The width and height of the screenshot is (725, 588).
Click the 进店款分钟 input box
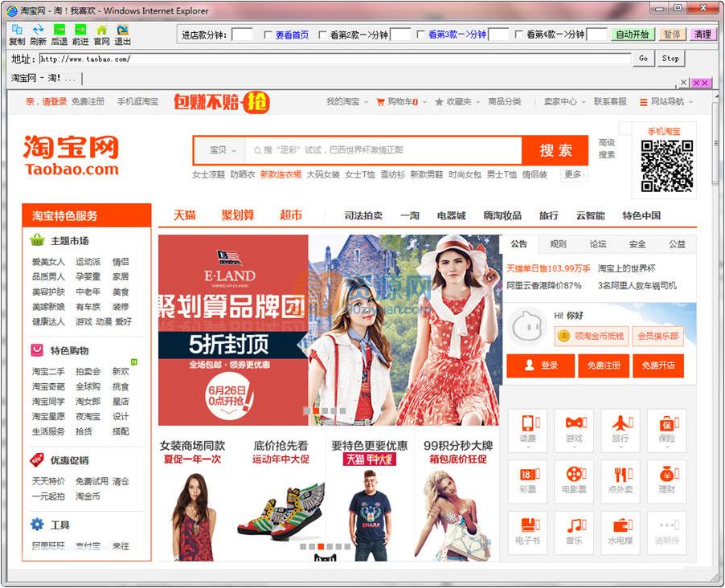click(x=242, y=35)
